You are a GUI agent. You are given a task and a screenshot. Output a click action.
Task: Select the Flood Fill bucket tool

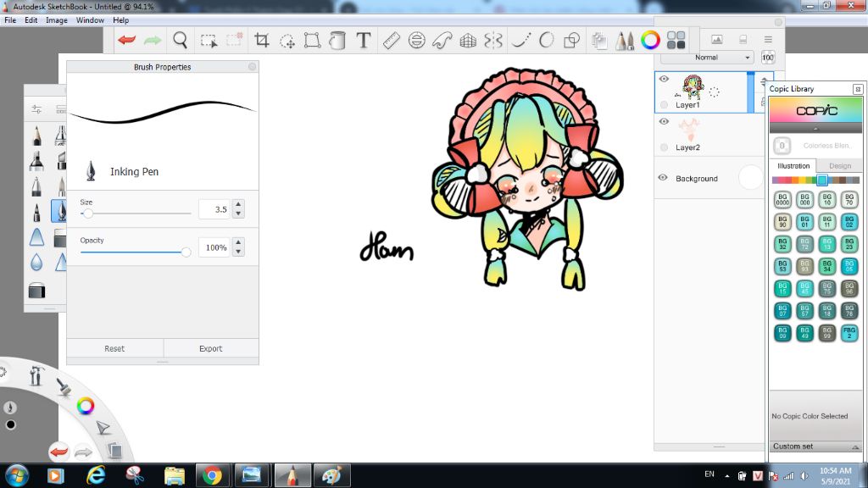(x=337, y=40)
